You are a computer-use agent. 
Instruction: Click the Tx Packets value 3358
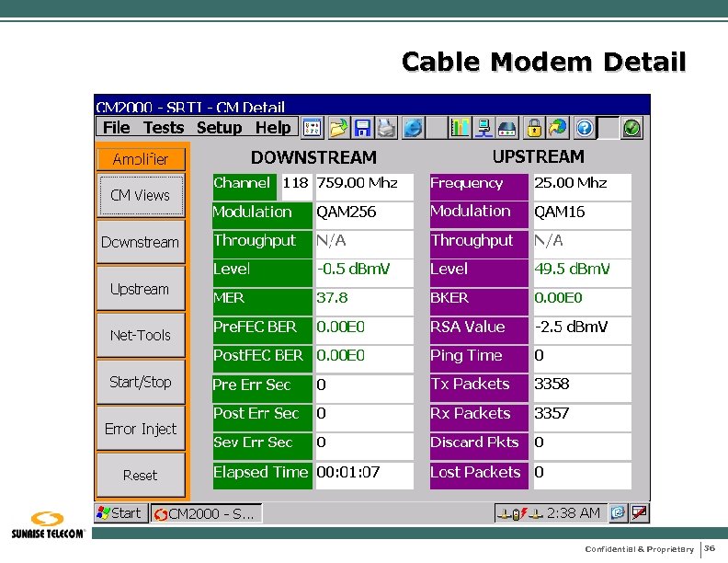[582, 388]
